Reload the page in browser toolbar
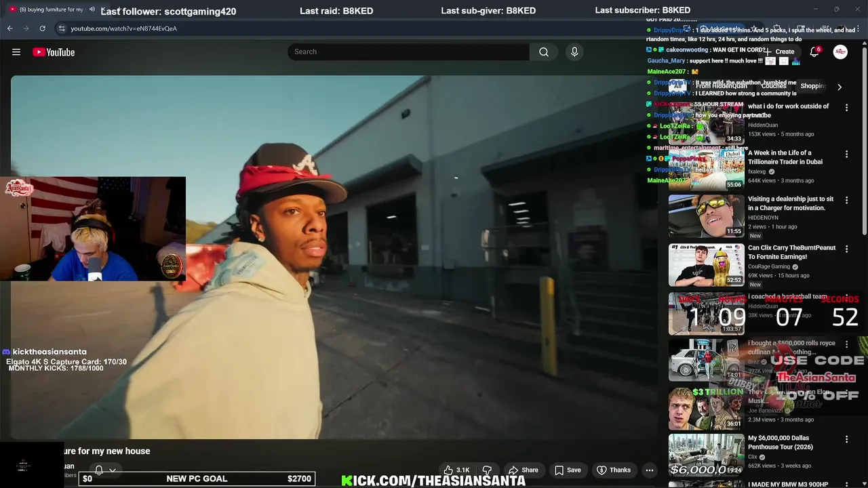Image resolution: width=868 pixels, height=488 pixels. [x=42, y=28]
